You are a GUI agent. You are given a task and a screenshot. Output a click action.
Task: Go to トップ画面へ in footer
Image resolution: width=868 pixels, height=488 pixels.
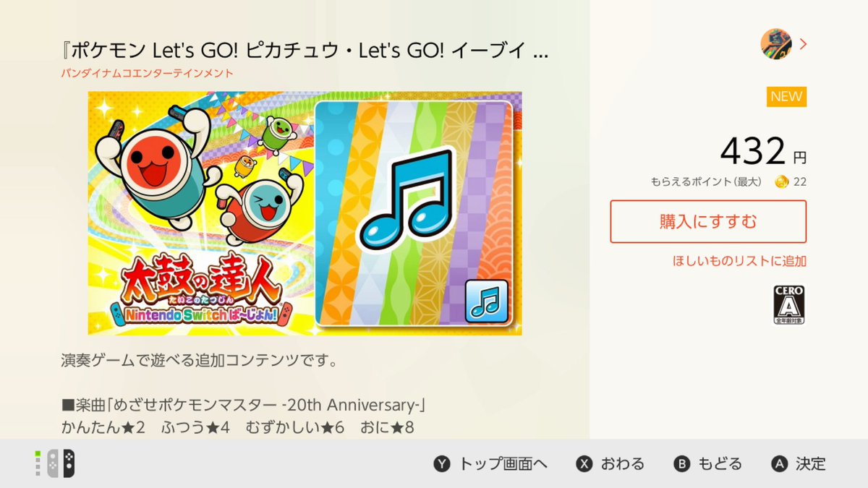click(503, 464)
